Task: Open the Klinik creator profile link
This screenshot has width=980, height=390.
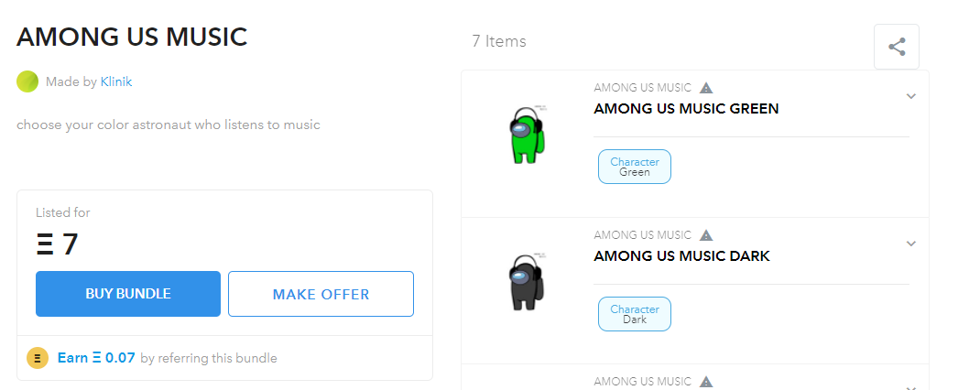Action: [116, 81]
